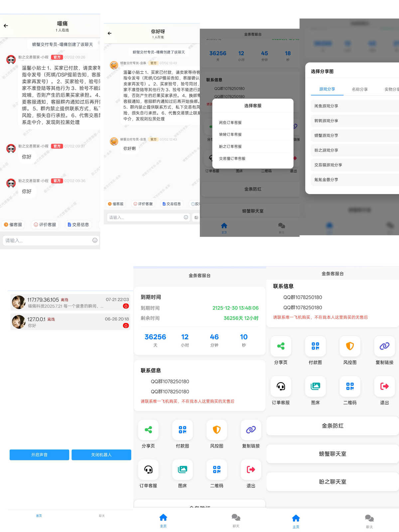399x532 pixels.
Task: Choose 氪氪金兽分享 option
Action: [x=355, y=179]
